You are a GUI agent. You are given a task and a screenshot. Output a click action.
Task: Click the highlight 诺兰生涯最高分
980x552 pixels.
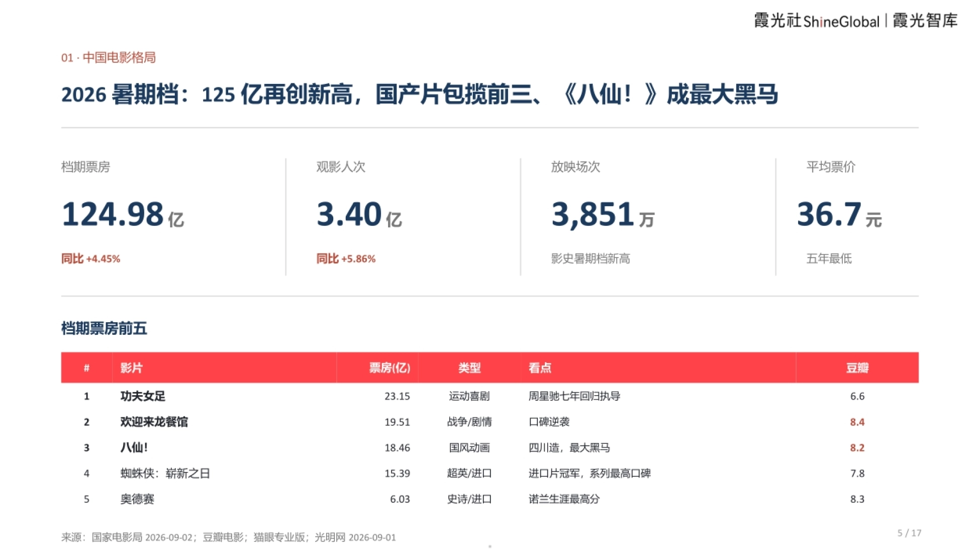click(564, 499)
